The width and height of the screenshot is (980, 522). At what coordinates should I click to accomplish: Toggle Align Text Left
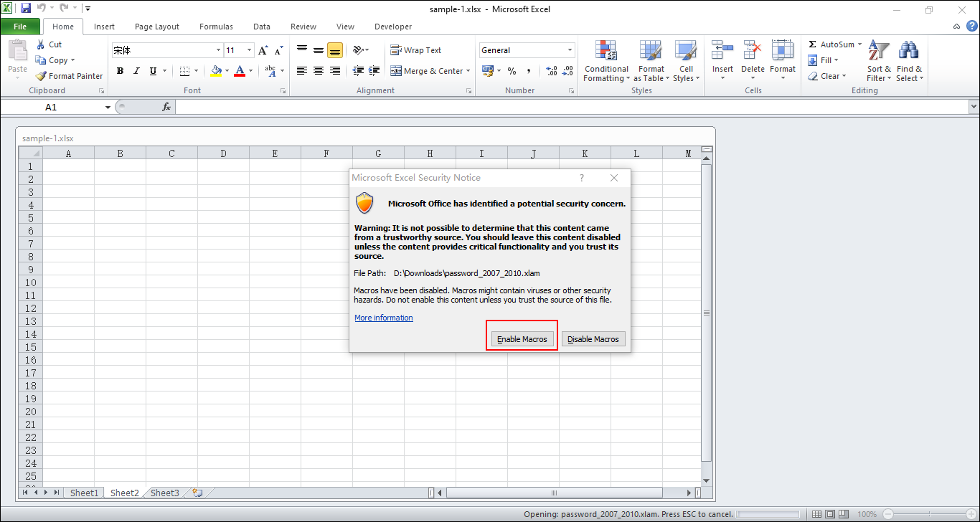click(x=302, y=71)
